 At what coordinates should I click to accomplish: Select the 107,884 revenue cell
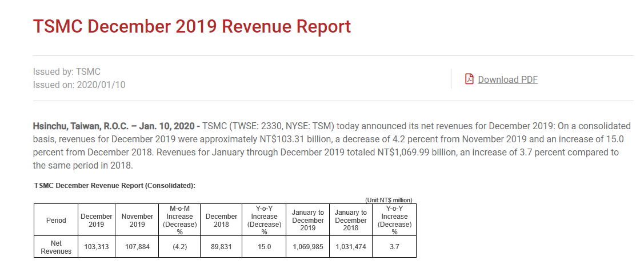tap(137, 247)
